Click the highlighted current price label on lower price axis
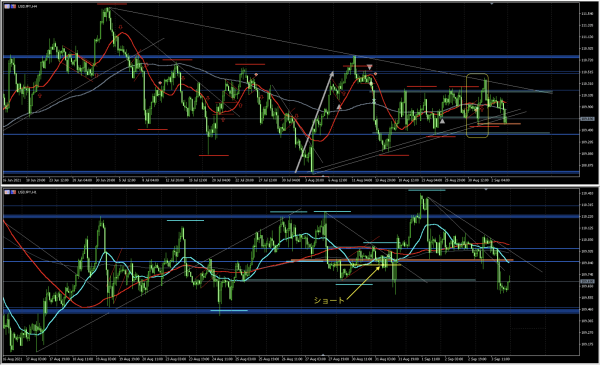The image size is (600, 365). pos(587,281)
